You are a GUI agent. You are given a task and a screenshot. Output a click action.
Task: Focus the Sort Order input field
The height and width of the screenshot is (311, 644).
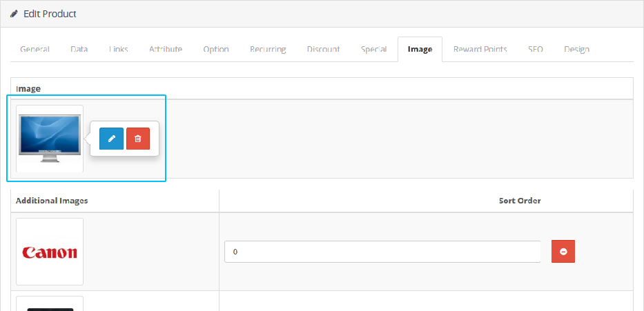point(382,252)
